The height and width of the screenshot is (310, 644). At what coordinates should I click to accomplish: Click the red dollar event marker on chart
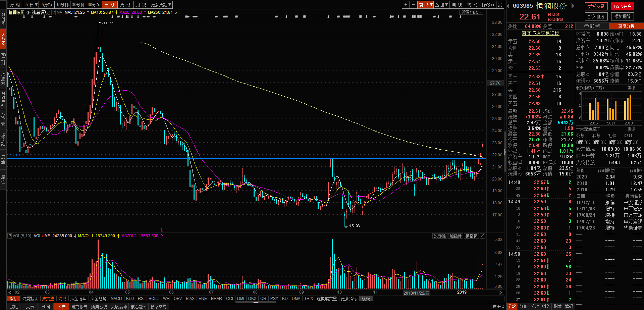[162, 230]
